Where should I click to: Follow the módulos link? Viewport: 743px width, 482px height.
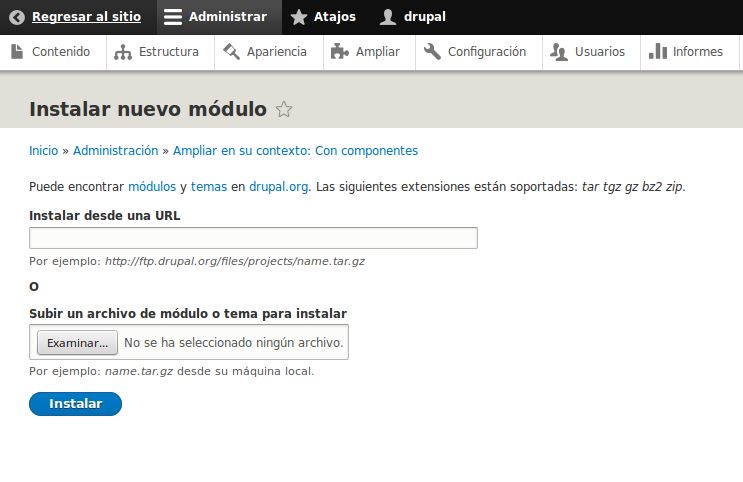(152, 187)
